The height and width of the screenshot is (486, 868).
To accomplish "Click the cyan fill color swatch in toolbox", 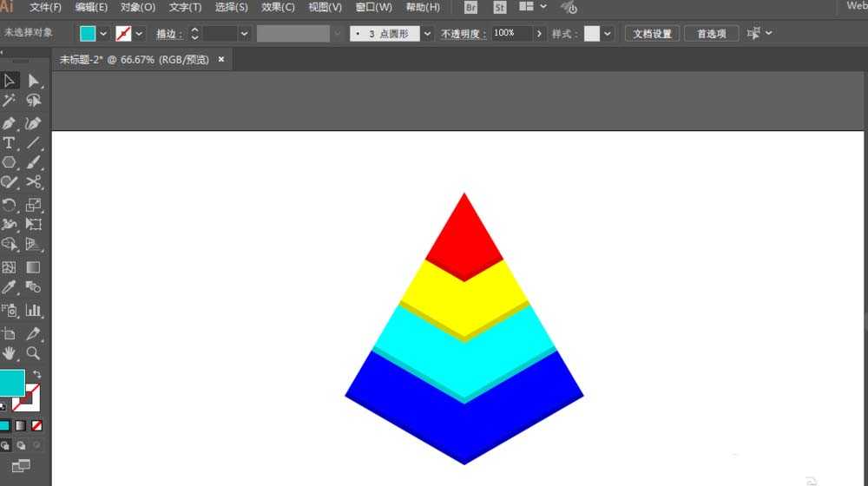I will pos(11,383).
